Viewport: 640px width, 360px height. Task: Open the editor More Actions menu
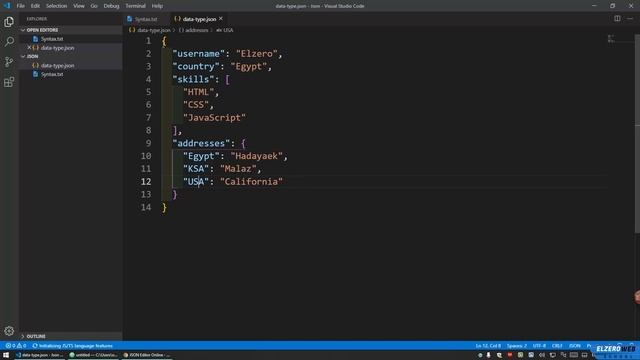click(630, 19)
